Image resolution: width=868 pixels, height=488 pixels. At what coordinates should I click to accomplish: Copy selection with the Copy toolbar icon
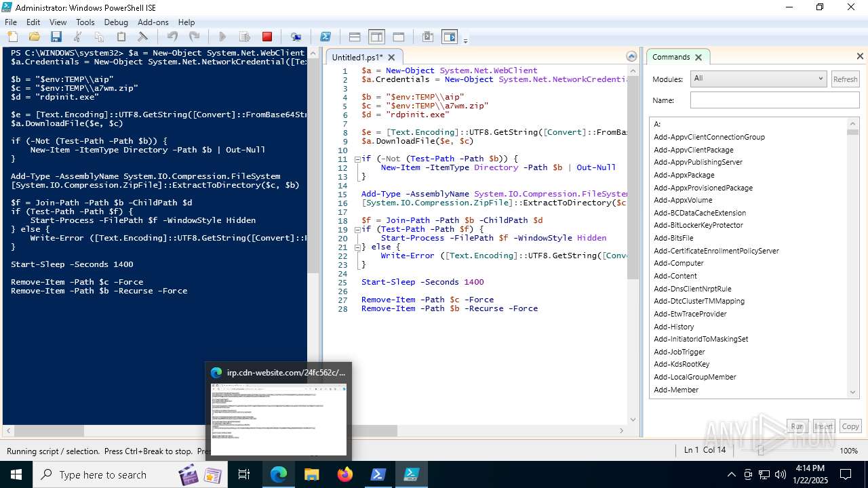(x=99, y=37)
